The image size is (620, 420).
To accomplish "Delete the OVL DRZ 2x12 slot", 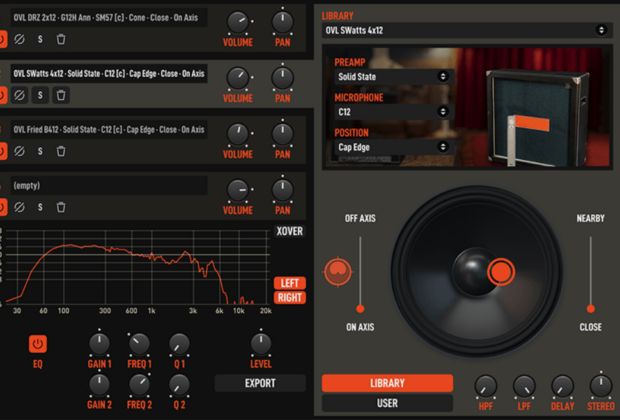I will point(61,39).
